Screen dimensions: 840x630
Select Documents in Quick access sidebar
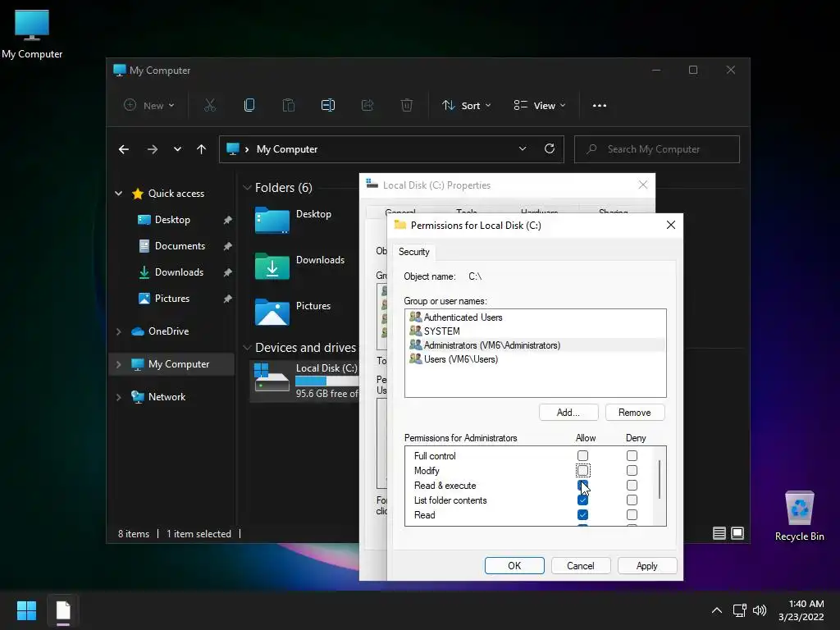tap(180, 246)
